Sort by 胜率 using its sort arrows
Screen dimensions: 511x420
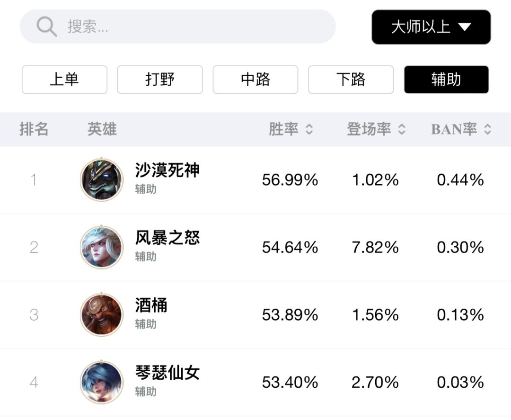click(x=309, y=129)
